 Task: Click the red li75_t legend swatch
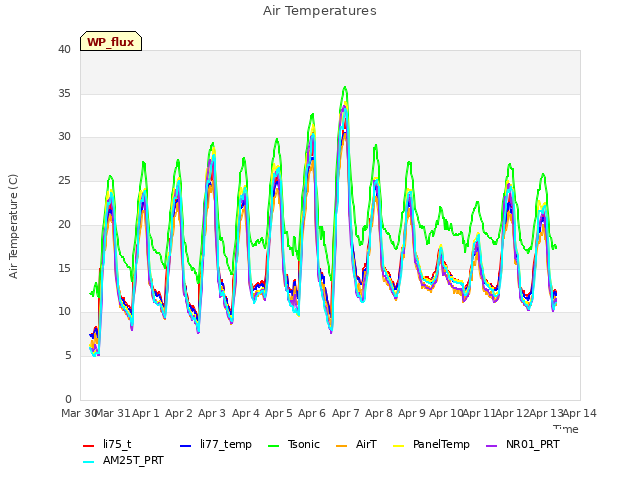coord(89,445)
